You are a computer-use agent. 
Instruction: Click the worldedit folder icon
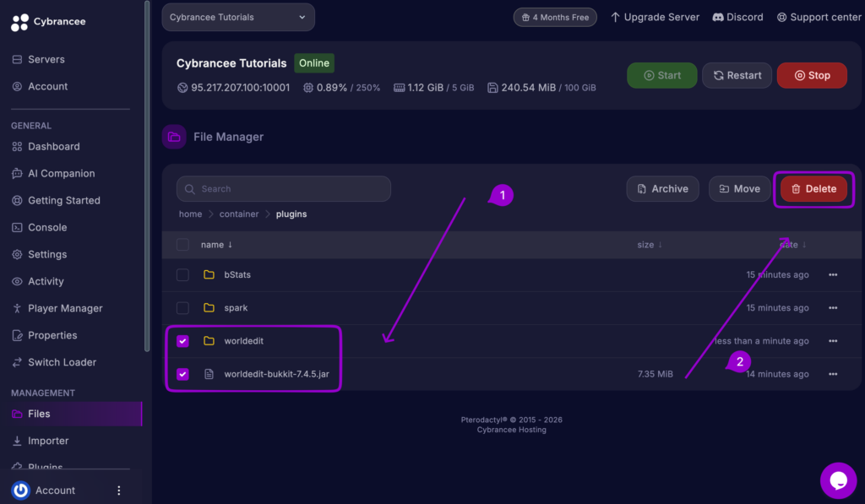209,341
